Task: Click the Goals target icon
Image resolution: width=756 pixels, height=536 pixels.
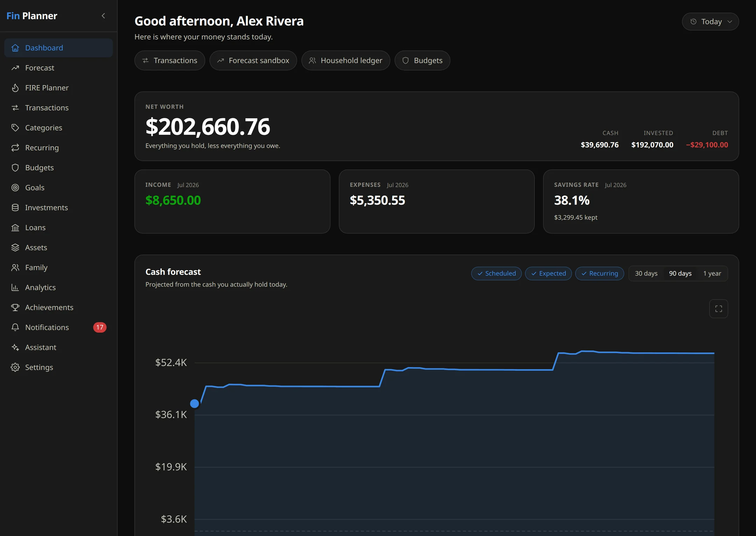Action: coord(15,188)
